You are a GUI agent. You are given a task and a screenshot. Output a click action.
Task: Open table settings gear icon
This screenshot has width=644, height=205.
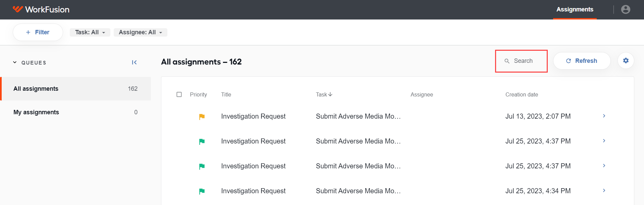coord(626,60)
